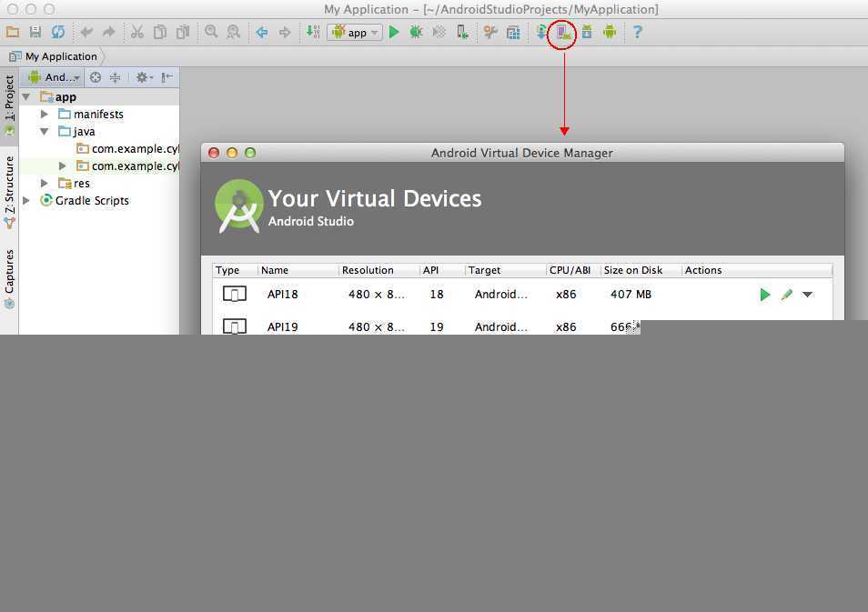Expand the res folder
Image resolution: width=868 pixels, height=612 pixels.
click(45, 183)
